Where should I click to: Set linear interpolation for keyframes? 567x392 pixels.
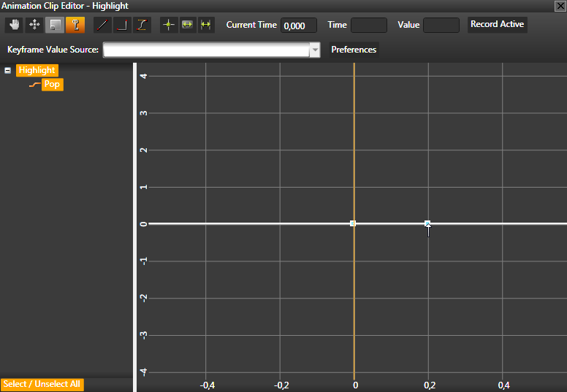[x=102, y=25]
